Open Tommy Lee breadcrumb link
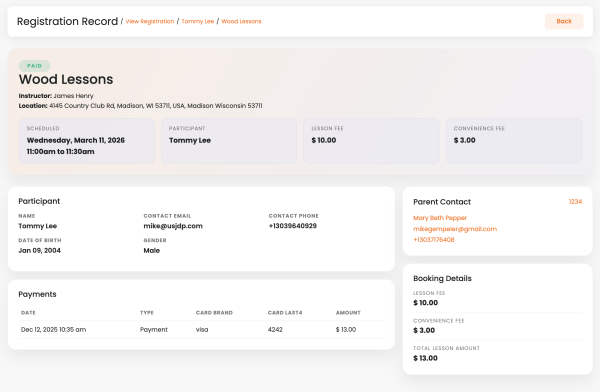Image resolution: width=600 pixels, height=392 pixels. [197, 21]
